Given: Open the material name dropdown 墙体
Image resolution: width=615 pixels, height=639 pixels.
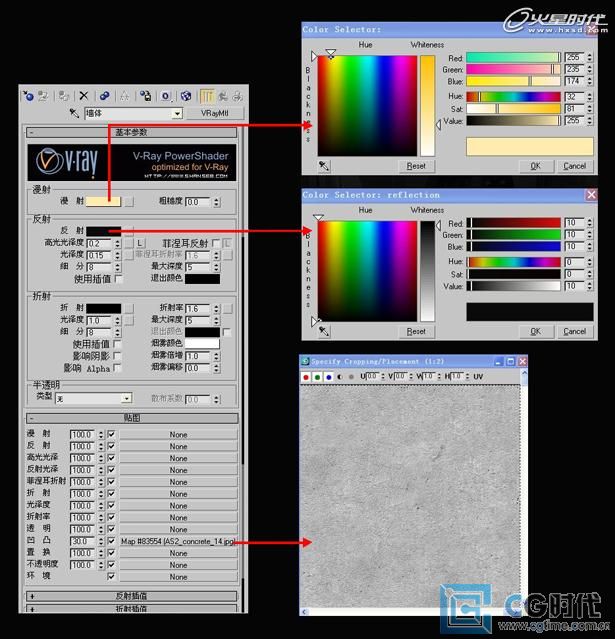Looking at the screenshot, I should pyautogui.click(x=177, y=114).
